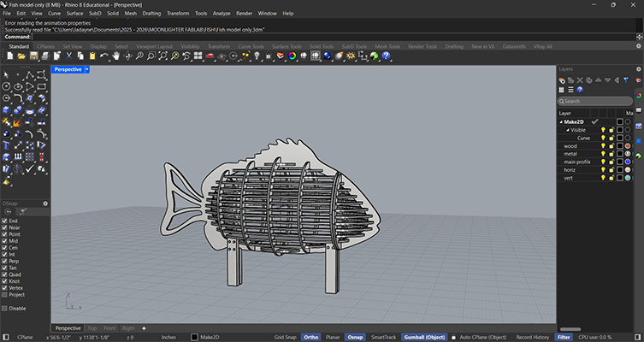Click the Open file folder icon
644x342 pixels.
tap(21, 56)
